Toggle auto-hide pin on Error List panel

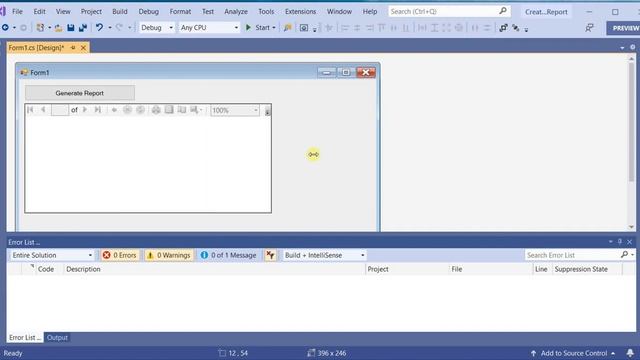[x=620, y=242]
